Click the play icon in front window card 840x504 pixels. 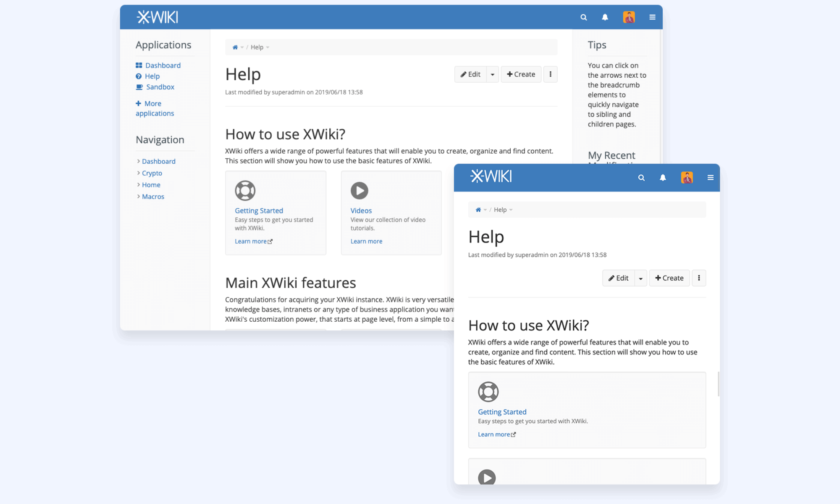click(487, 478)
